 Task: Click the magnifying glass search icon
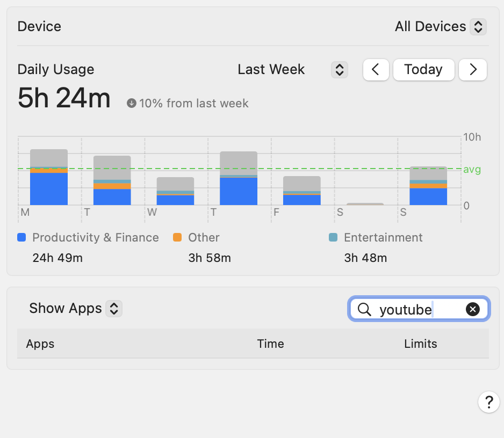point(364,309)
